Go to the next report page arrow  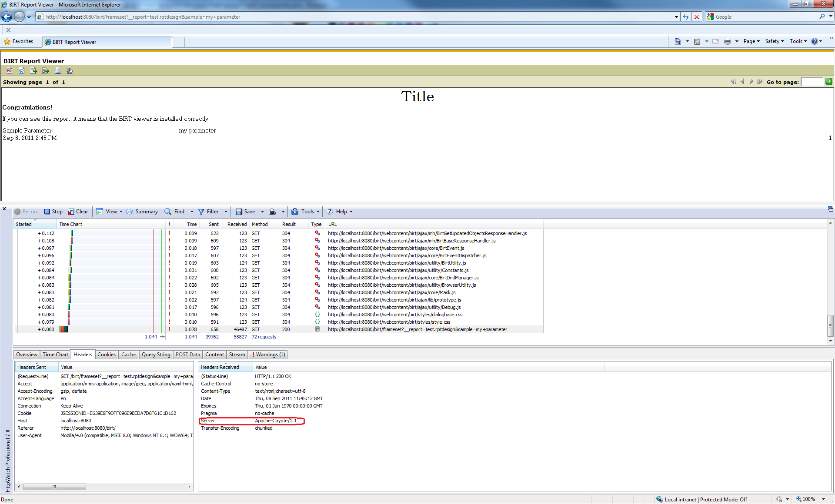751,82
